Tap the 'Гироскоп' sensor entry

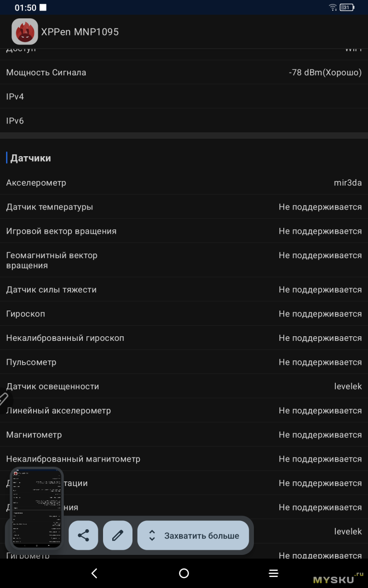click(x=184, y=314)
